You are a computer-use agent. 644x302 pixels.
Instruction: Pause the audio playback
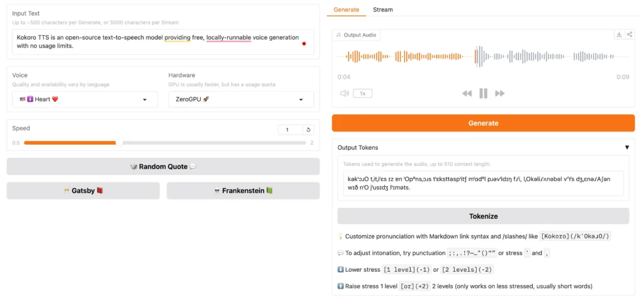[x=483, y=93]
